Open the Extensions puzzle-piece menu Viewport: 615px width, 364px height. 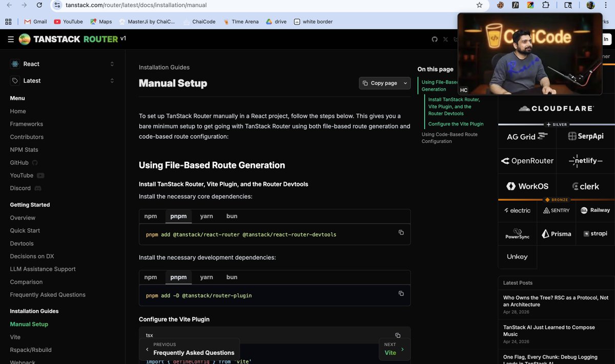coord(545,5)
